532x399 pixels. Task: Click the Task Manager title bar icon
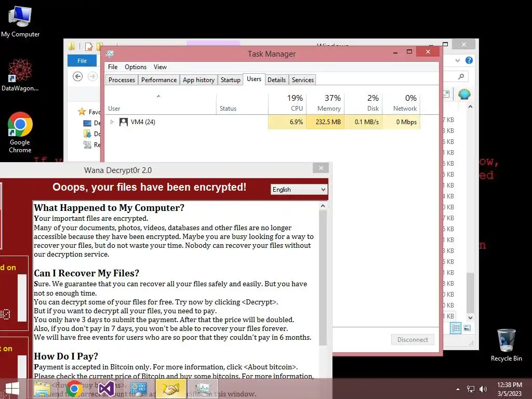pyautogui.click(x=110, y=54)
